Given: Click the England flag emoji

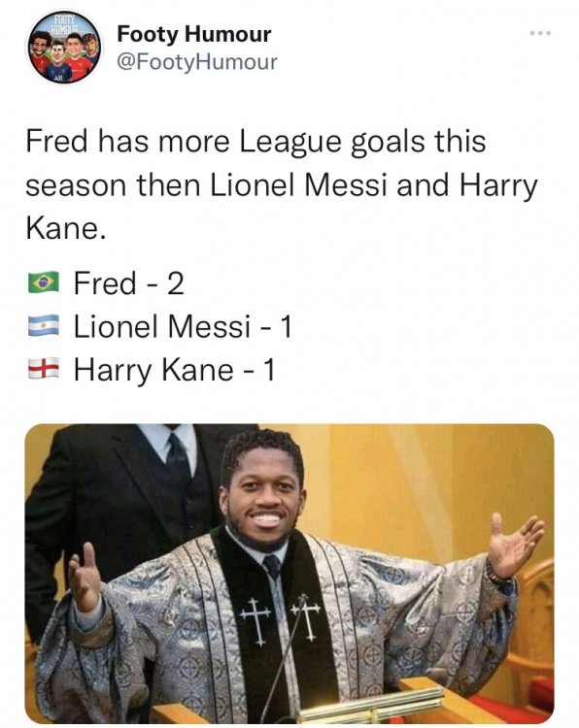Looking at the screenshot, I should [43, 369].
